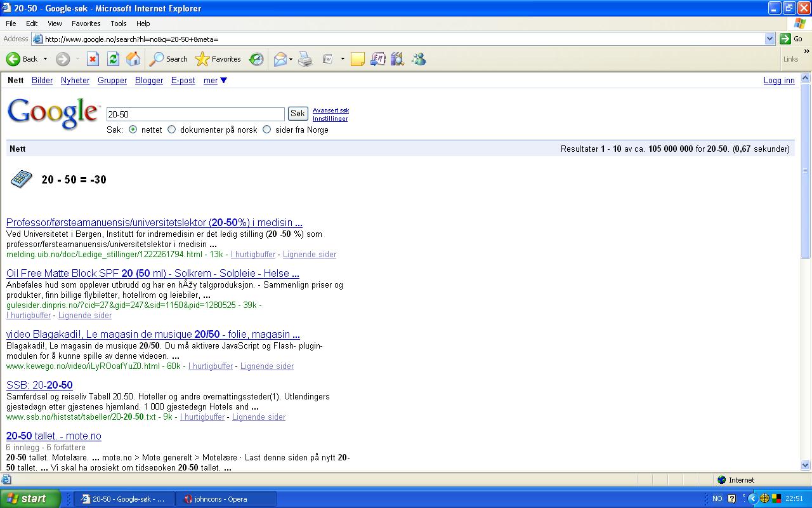812x508 pixels.
Task: Click the Logg inn link
Action: (x=779, y=81)
